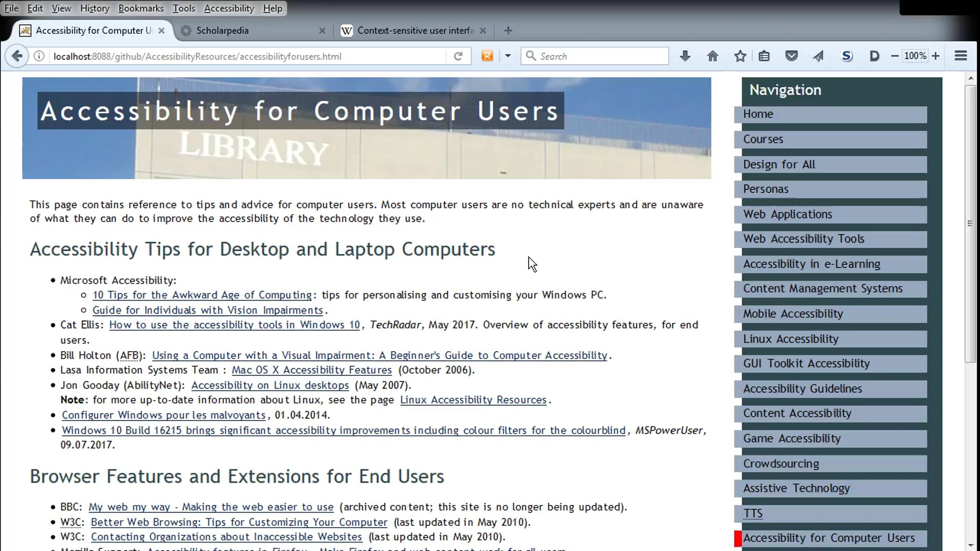Expand the dropdown arrow beside orange icon

coord(508,56)
